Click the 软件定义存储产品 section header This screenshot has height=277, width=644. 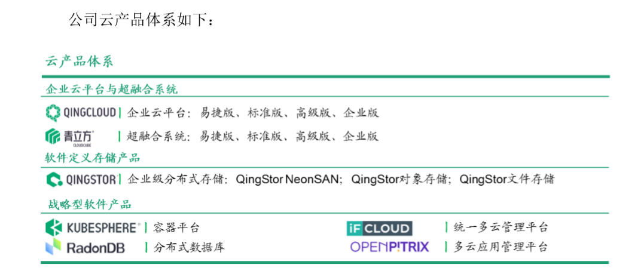[93, 158]
